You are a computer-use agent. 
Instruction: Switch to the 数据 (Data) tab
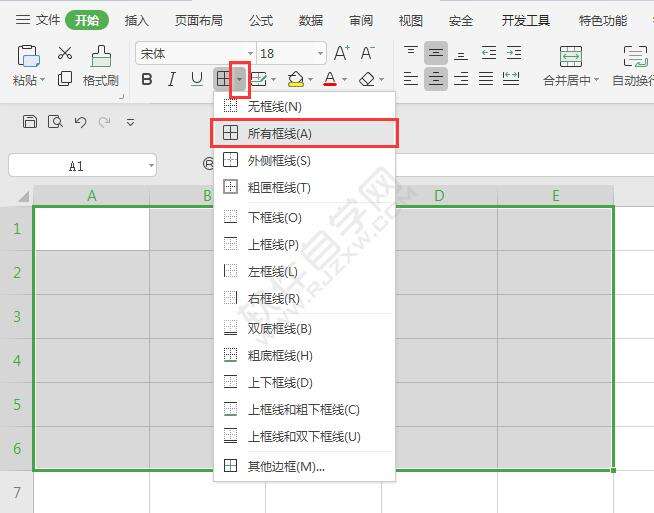click(311, 20)
